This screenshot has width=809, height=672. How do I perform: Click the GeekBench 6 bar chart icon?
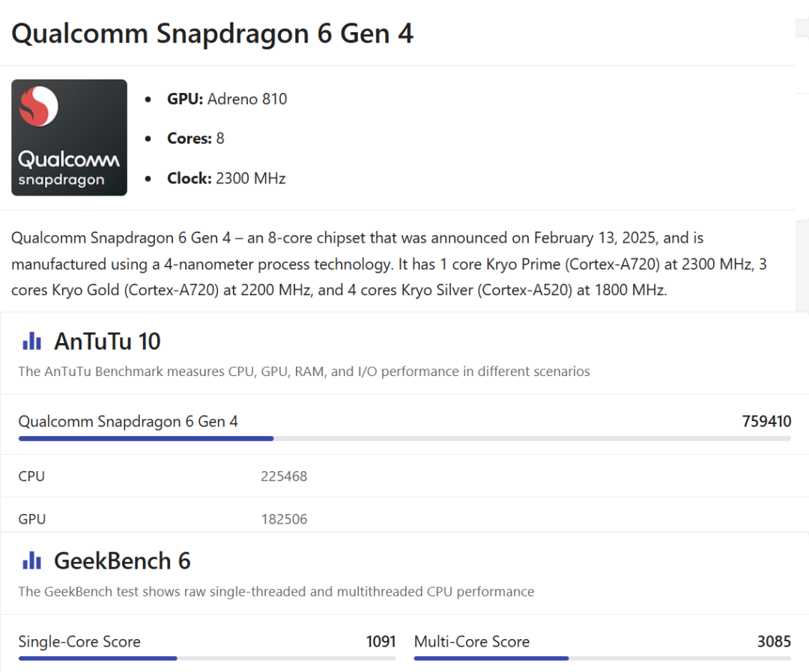coord(31,560)
